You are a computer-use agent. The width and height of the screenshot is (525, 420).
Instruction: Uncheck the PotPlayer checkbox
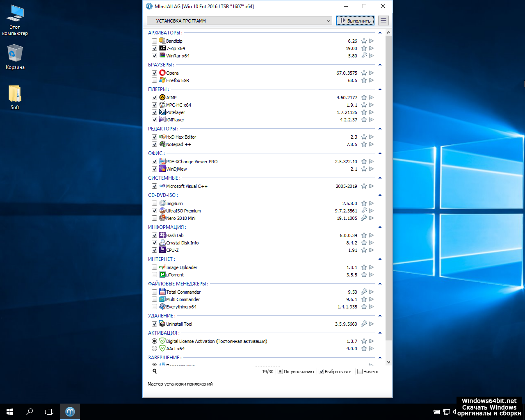(x=154, y=112)
